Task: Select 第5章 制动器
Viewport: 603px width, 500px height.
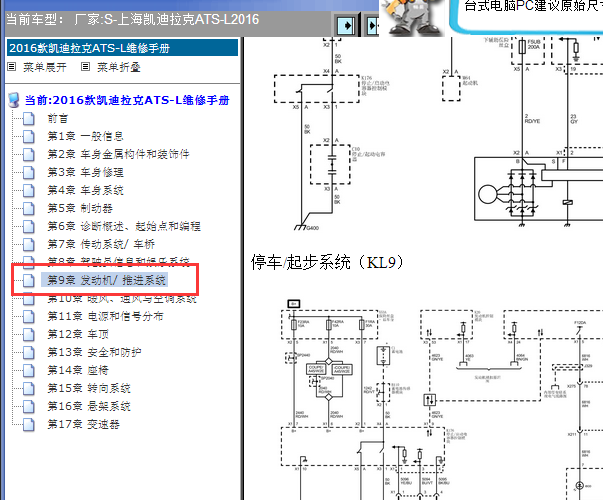Action: (x=80, y=208)
